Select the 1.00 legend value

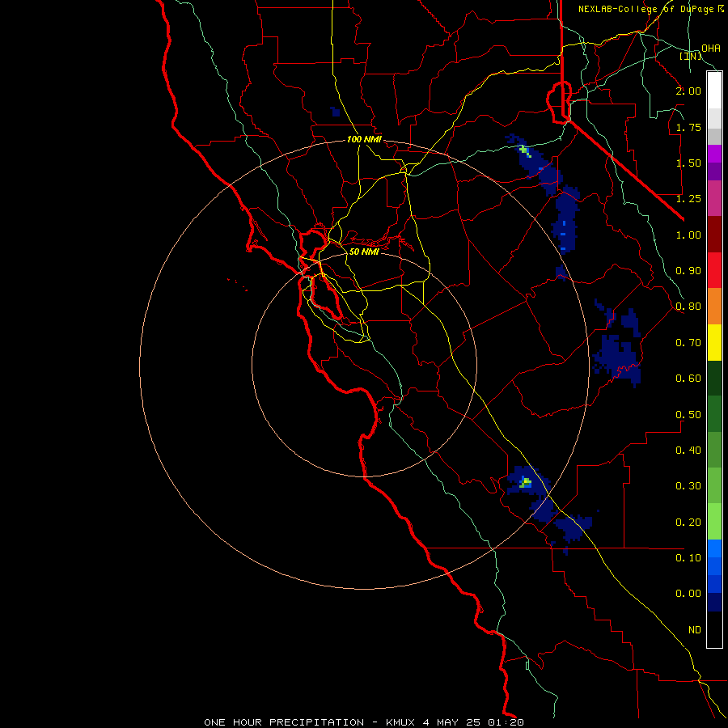(688, 235)
